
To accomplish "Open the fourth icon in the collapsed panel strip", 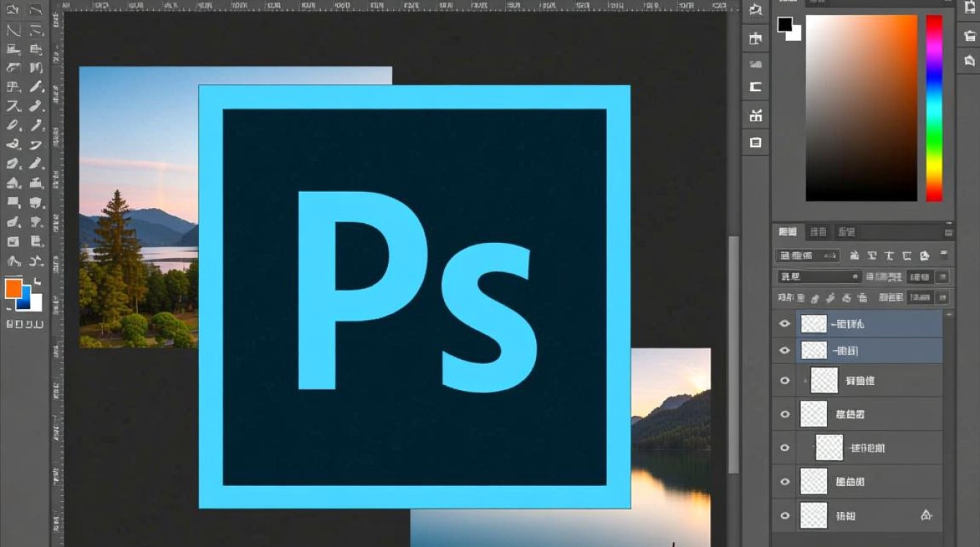I will [x=755, y=88].
